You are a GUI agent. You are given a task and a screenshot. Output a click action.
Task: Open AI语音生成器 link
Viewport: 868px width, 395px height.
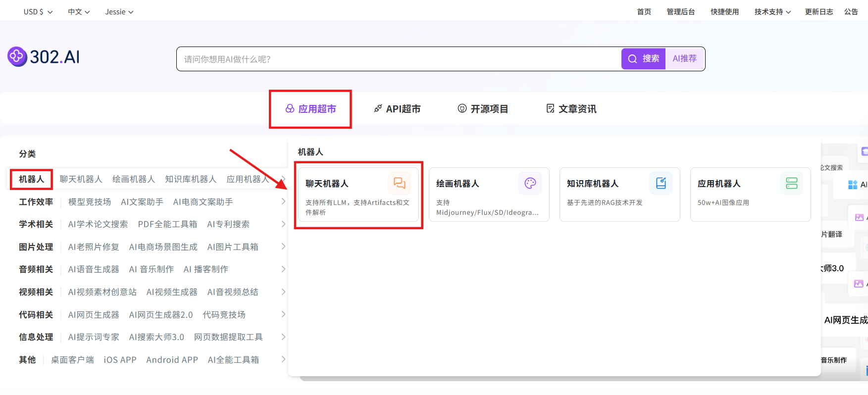pyautogui.click(x=94, y=269)
